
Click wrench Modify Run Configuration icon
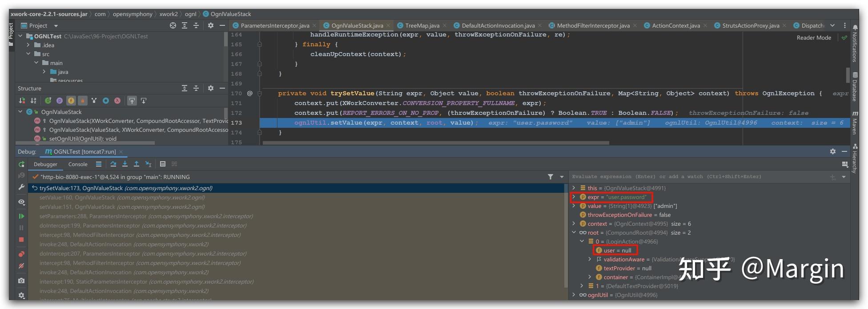(21, 187)
